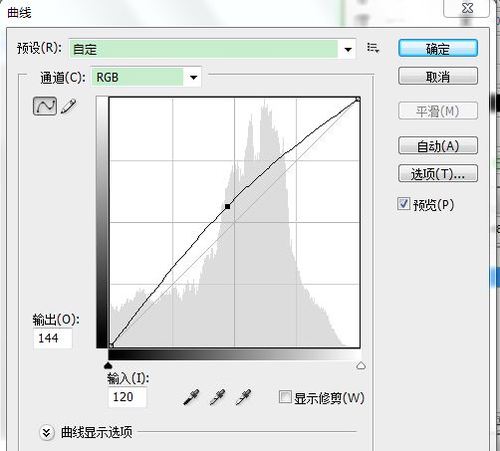Click the 平滑(M) smooth button
500x451 pixels.
click(x=438, y=111)
